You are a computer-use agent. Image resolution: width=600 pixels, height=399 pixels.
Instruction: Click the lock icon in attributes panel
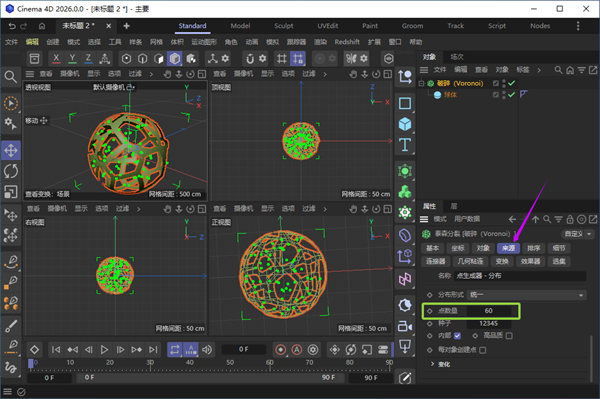point(570,219)
